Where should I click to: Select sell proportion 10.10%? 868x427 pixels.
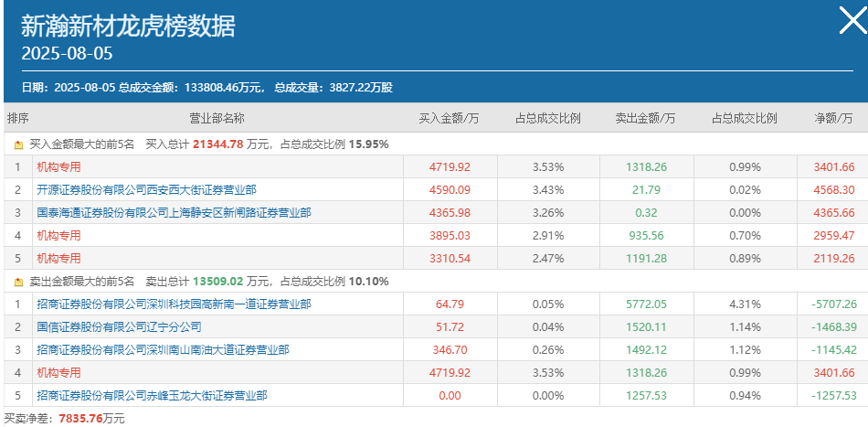369,282
